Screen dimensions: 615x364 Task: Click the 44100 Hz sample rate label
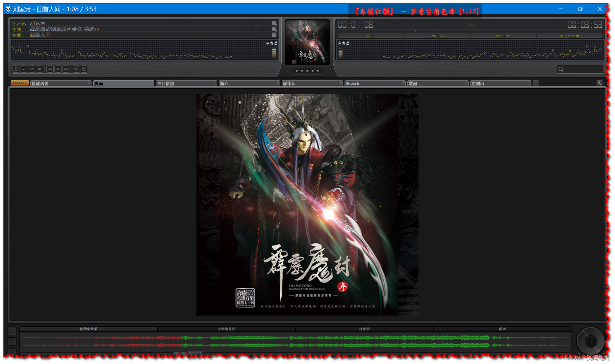(503, 36)
